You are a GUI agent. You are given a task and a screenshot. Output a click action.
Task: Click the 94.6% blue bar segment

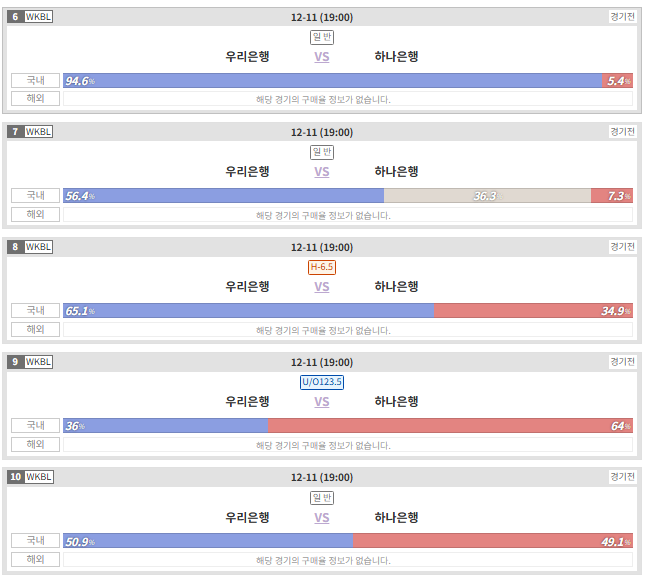pyautogui.click(x=333, y=80)
